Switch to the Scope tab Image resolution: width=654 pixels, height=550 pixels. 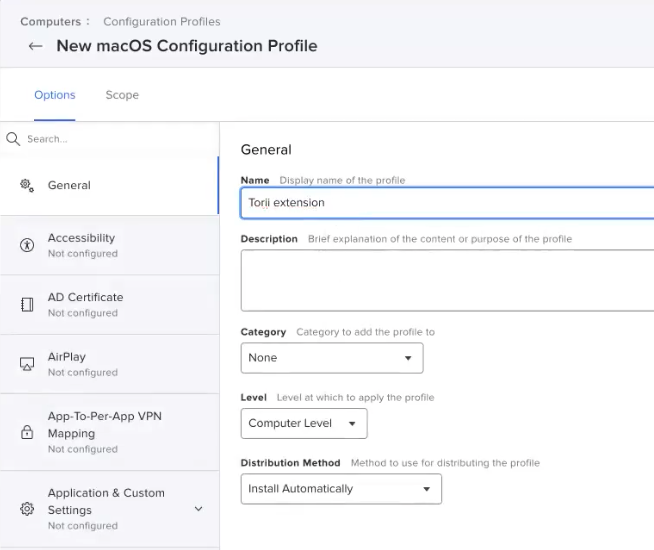pos(122,95)
